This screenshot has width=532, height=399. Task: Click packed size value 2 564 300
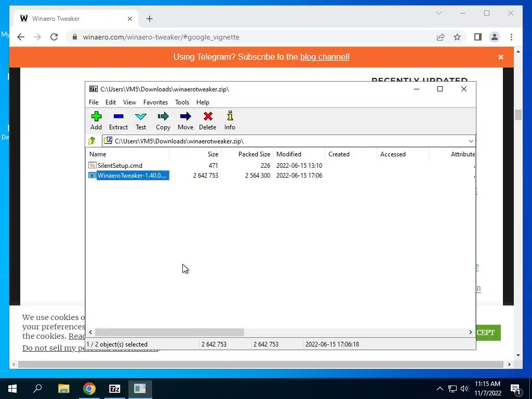click(x=258, y=176)
